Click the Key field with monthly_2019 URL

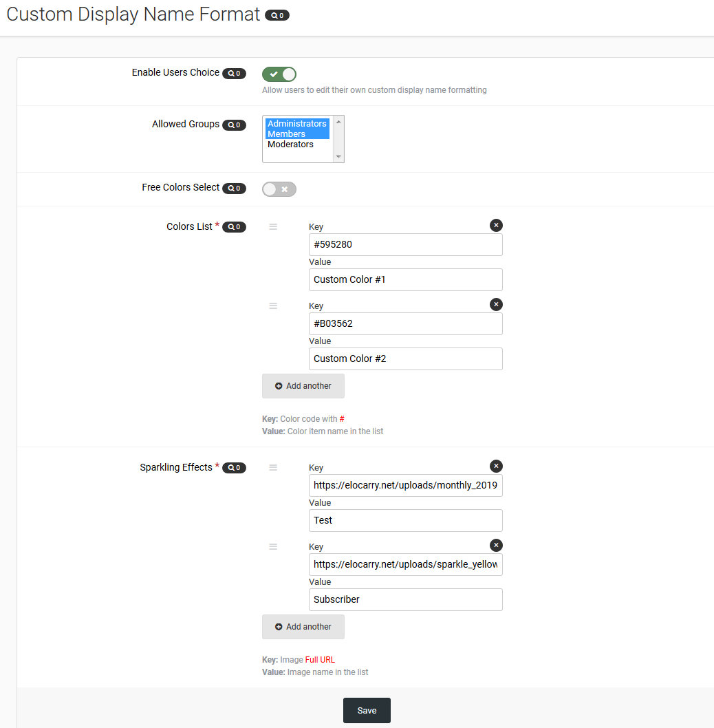click(405, 485)
